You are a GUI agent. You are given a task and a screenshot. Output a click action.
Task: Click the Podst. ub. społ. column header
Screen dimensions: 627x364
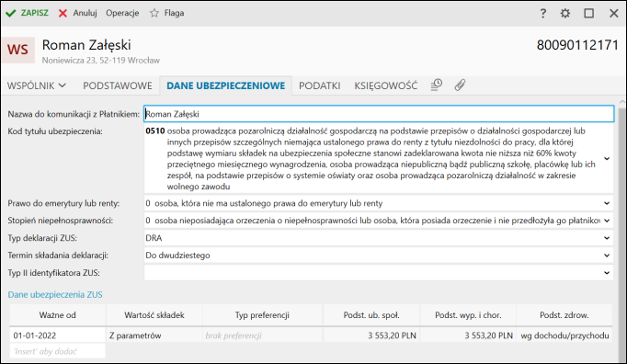pyautogui.click(x=371, y=315)
